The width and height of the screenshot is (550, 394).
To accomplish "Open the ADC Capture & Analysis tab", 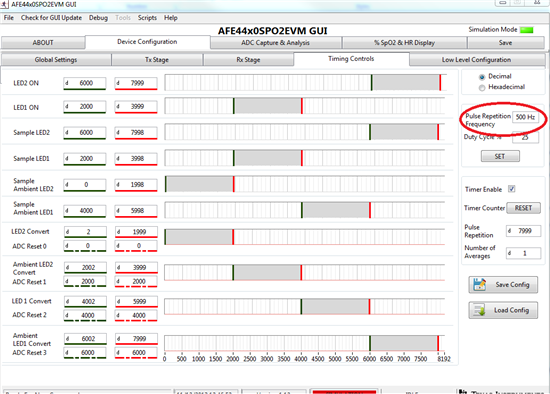I will (x=276, y=43).
